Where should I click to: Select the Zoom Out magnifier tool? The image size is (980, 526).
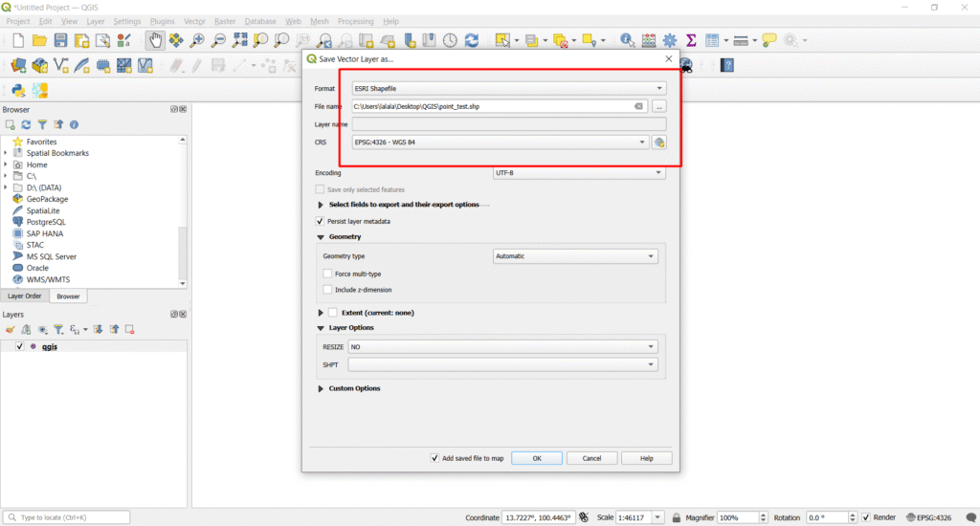point(218,40)
